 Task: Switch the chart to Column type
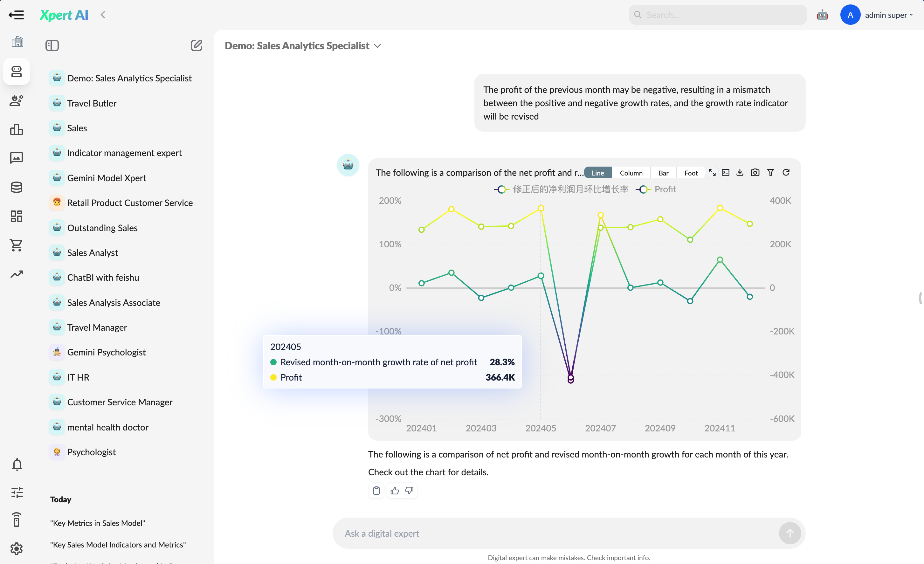[631, 173]
